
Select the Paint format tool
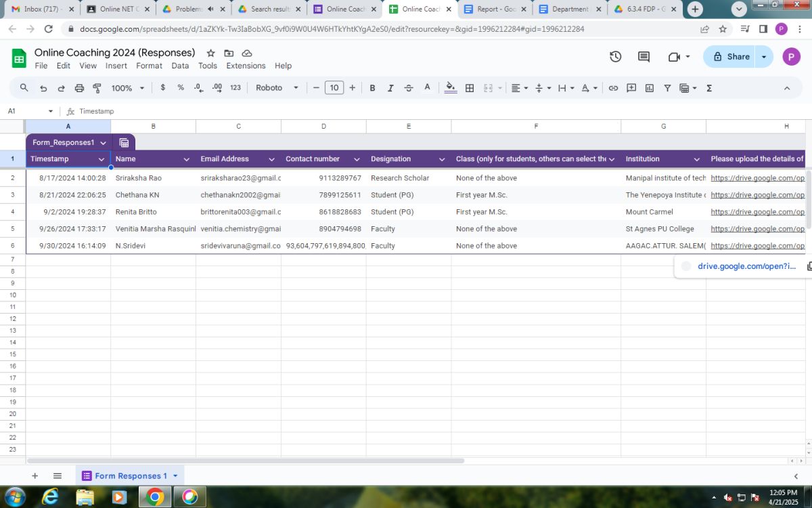coord(97,88)
